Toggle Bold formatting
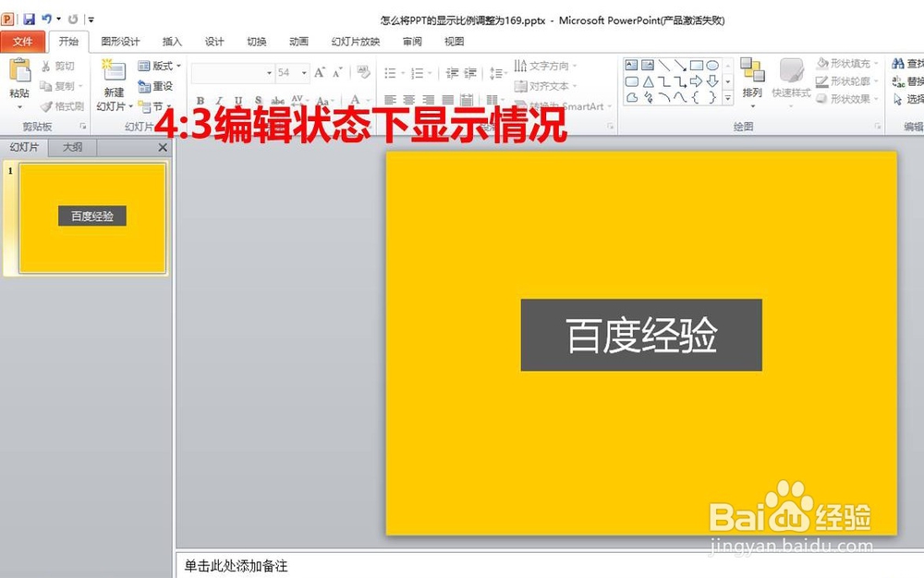 tap(201, 100)
